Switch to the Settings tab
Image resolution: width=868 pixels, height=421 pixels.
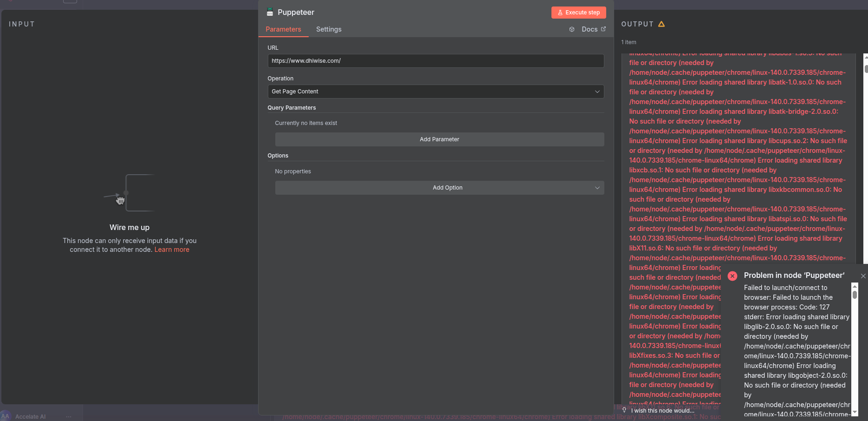tap(329, 29)
